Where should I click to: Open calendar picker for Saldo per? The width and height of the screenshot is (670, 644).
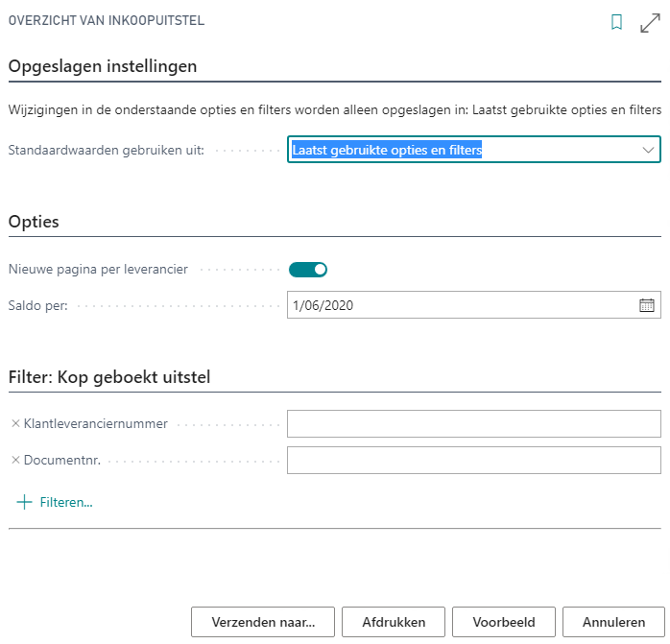click(647, 305)
